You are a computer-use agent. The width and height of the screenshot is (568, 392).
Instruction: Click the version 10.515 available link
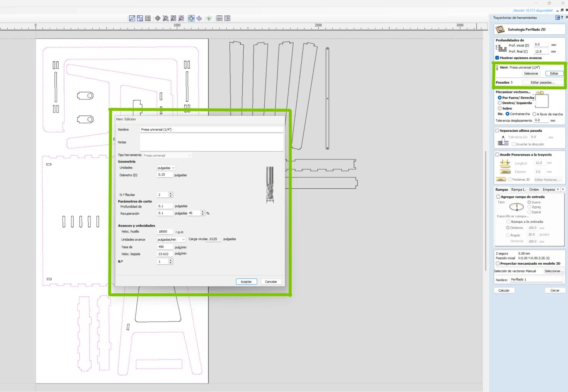(x=533, y=10)
